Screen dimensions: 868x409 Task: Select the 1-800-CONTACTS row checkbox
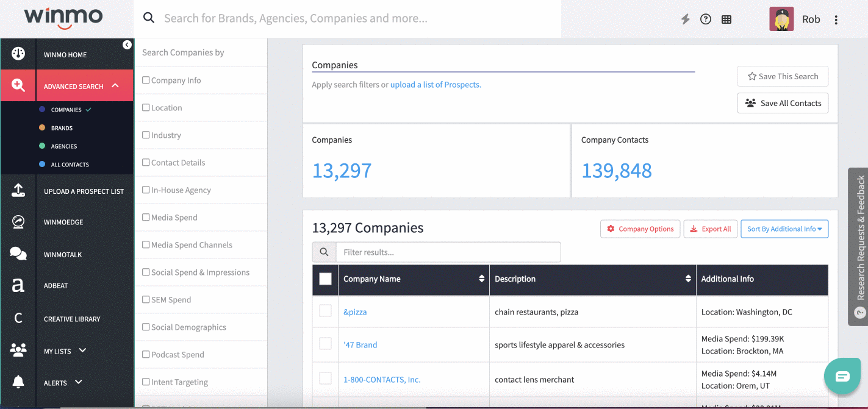(326, 379)
